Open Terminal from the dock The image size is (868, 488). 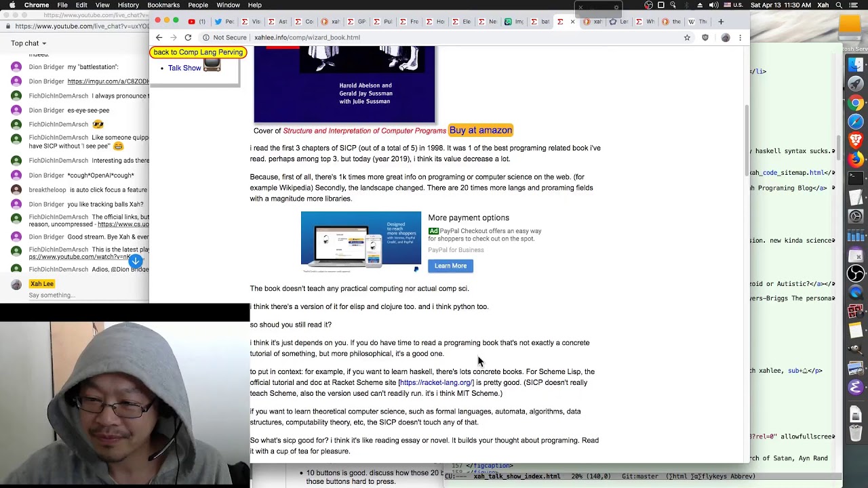click(x=856, y=179)
